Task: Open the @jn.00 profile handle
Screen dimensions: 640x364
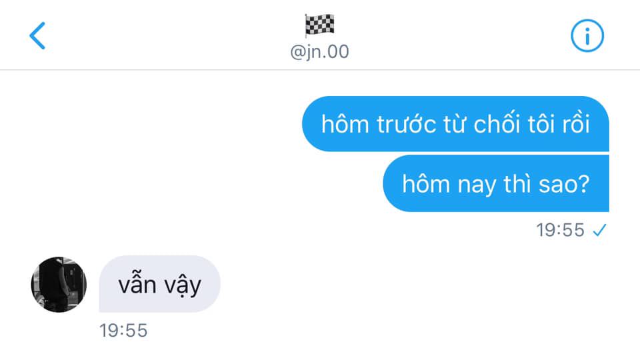Action: [x=319, y=52]
